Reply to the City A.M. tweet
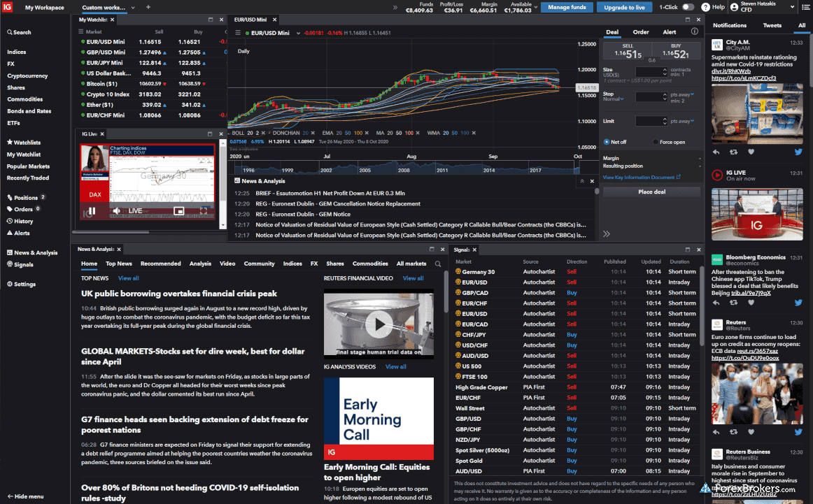813x504 pixels. [716, 152]
